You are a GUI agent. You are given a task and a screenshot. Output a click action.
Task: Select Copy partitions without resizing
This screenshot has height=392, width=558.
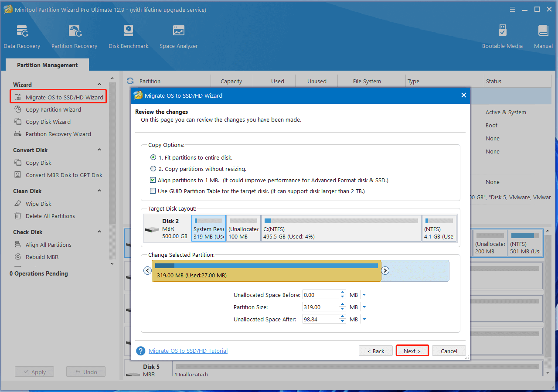tap(153, 169)
